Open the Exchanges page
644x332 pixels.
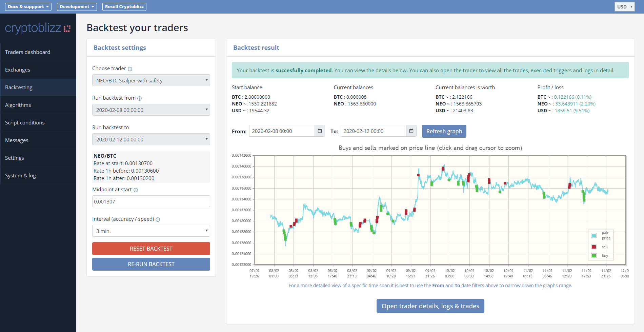click(38, 70)
